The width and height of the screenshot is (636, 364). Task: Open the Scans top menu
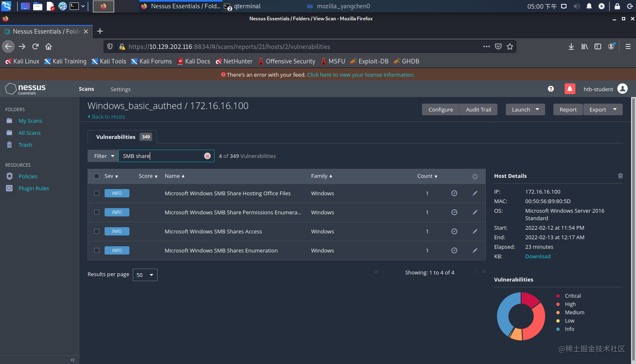pyautogui.click(x=86, y=89)
